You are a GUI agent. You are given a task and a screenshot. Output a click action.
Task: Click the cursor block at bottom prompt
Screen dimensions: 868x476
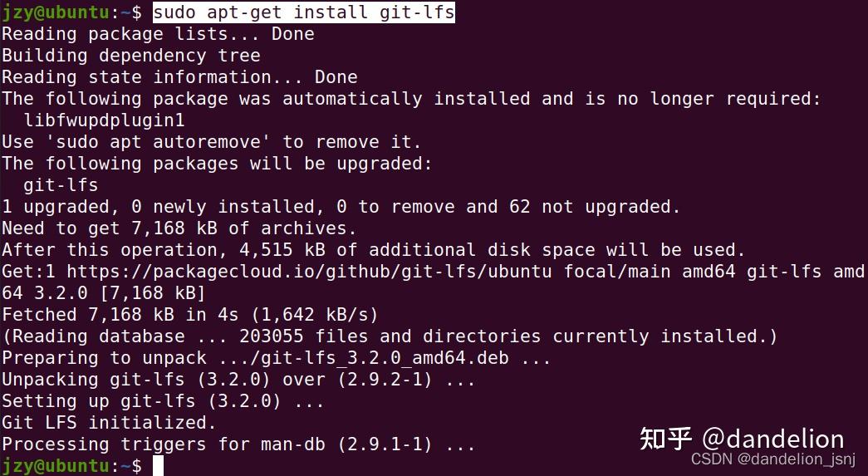coord(158,466)
